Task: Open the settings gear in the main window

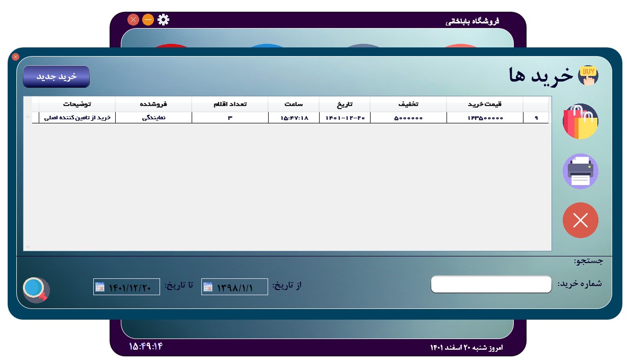Action: point(163,20)
